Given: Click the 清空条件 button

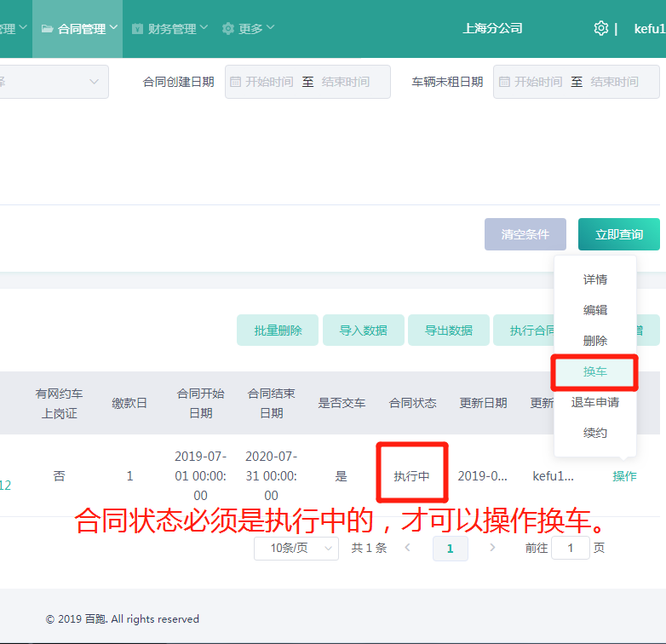Looking at the screenshot, I should pyautogui.click(x=525, y=234).
